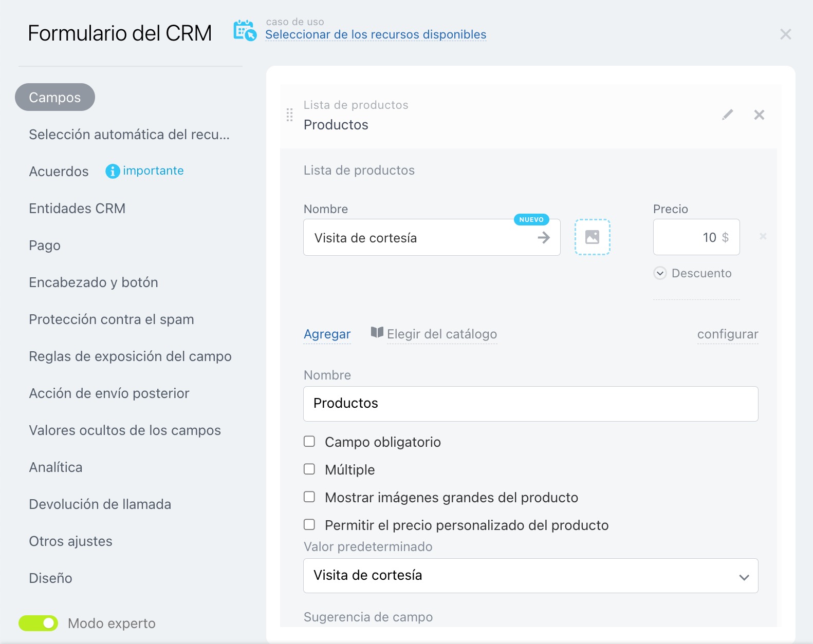Click the Precio input field
This screenshot has width=813, height=644.
pos(690,237)
